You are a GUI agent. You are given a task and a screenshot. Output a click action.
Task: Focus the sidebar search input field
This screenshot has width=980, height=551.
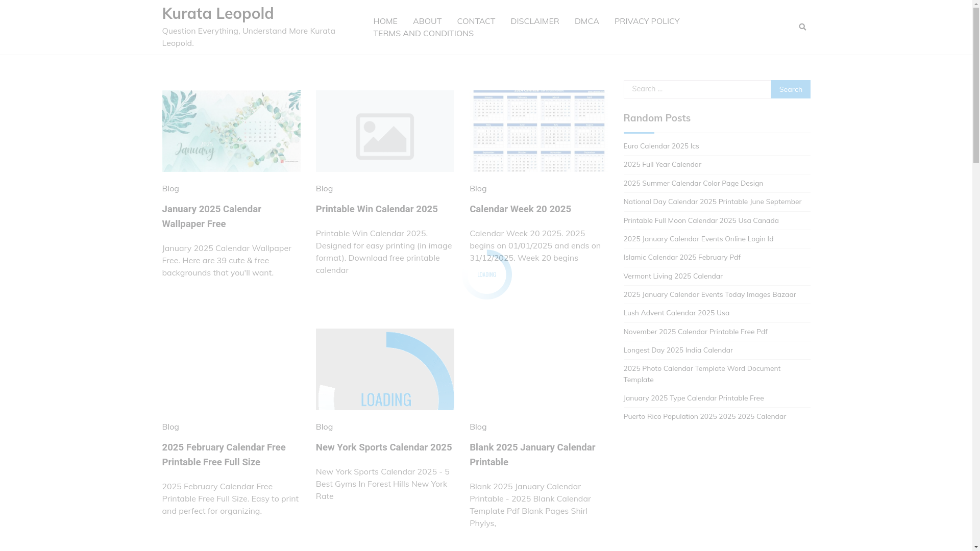click(x=697, y=89)
